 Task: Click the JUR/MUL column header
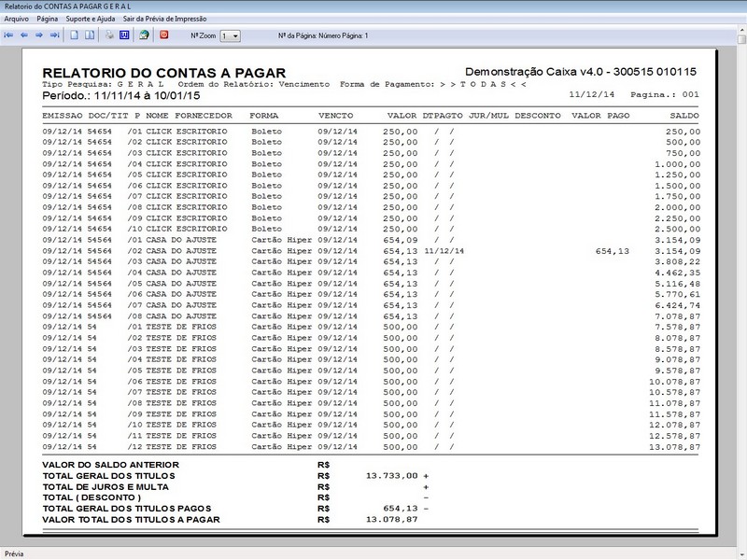[x=488, y=116]
